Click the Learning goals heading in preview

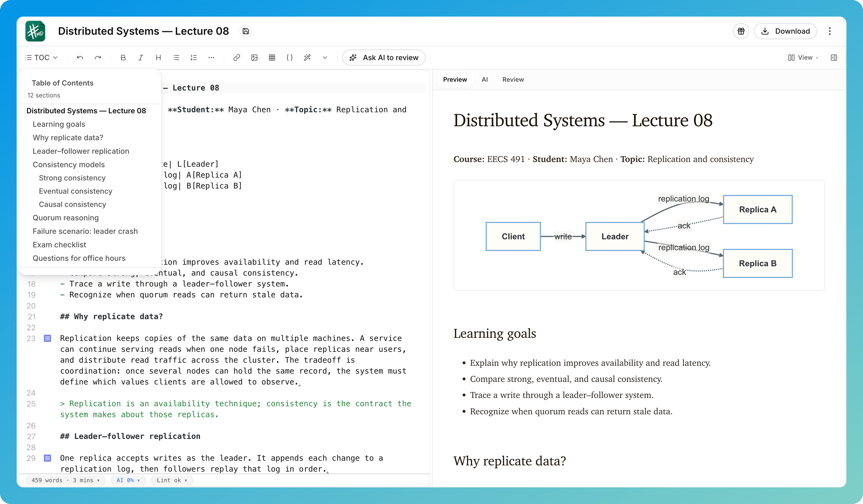coord(495,333)
